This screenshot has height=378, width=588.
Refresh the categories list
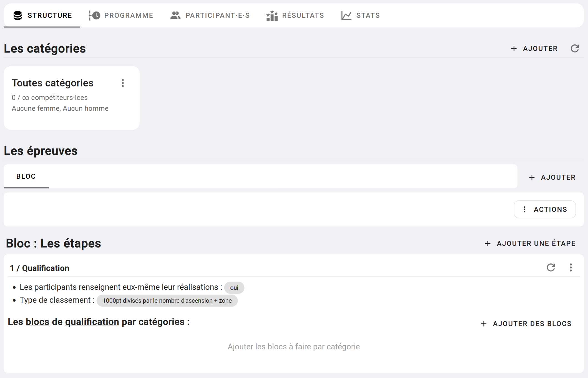tap(575, 49)
